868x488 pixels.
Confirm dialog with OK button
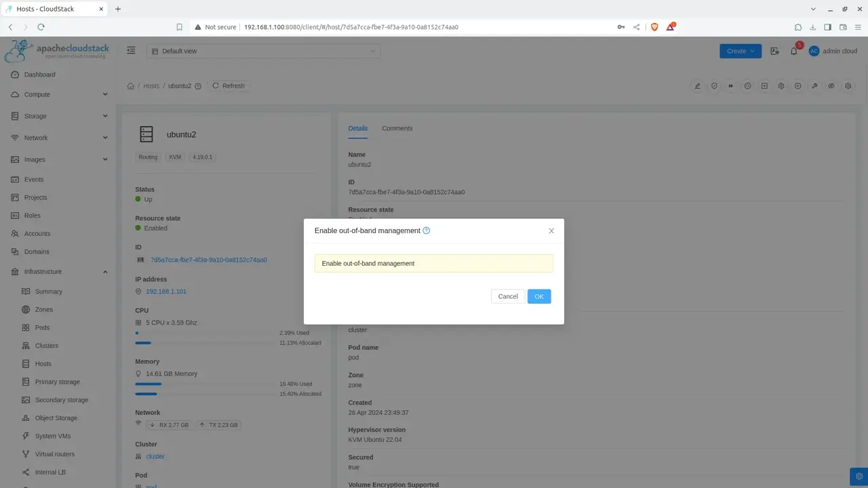coord(539,296)
